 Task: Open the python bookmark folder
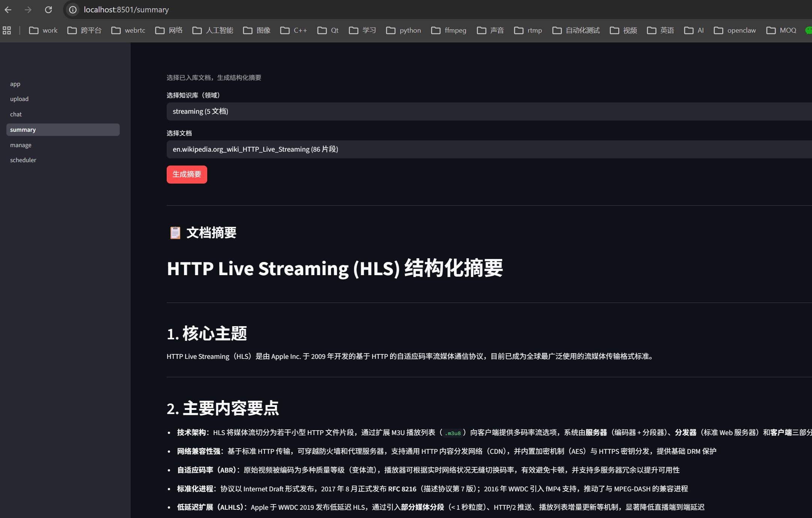coord(404,30)
